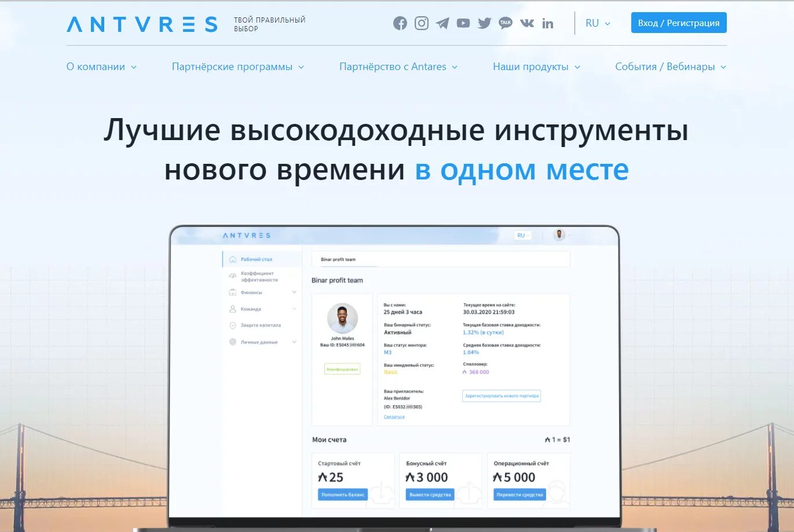Expand Партнёрство с Antares menu
The image size is (794, 532).
[x=398, y=67]
